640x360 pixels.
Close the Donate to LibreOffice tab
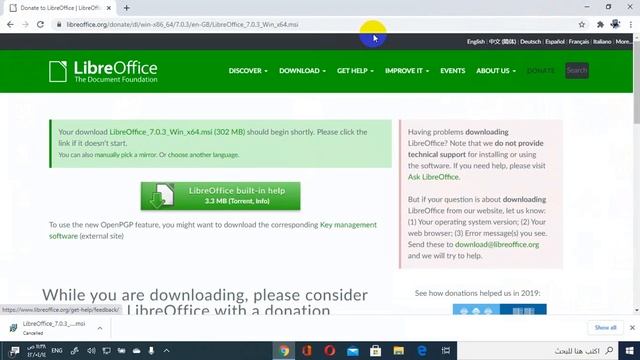[109, 8]
